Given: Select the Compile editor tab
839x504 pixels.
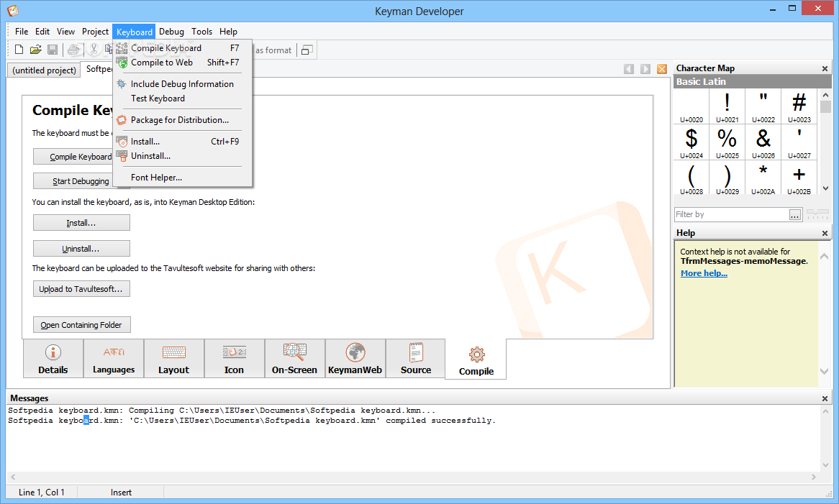Looking at the screenshot, I should coord(476,359).
